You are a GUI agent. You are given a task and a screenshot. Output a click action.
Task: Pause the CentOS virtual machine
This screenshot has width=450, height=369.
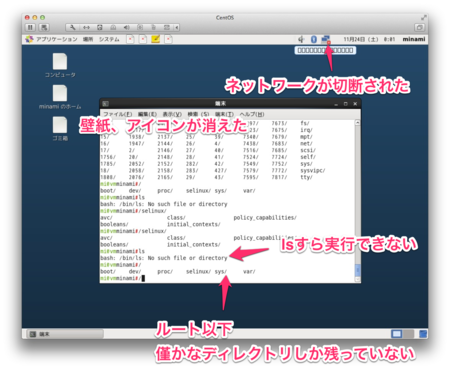(30, 27)
